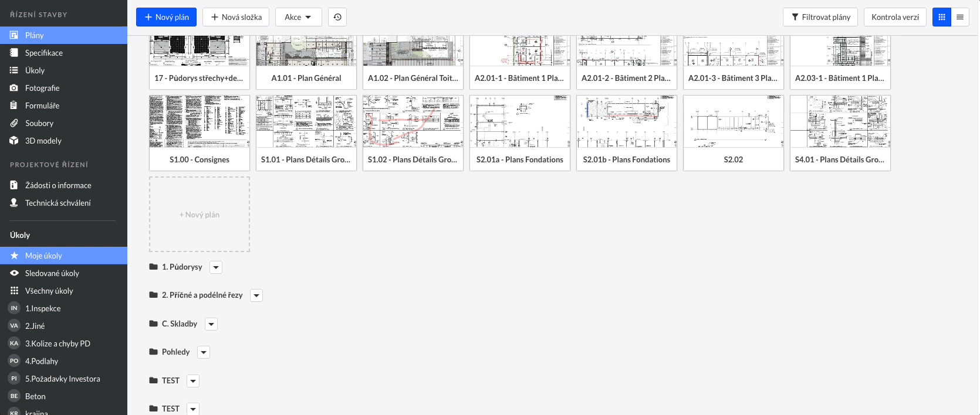Switch to list view layout
980x415 pixels.
(960, 17)
